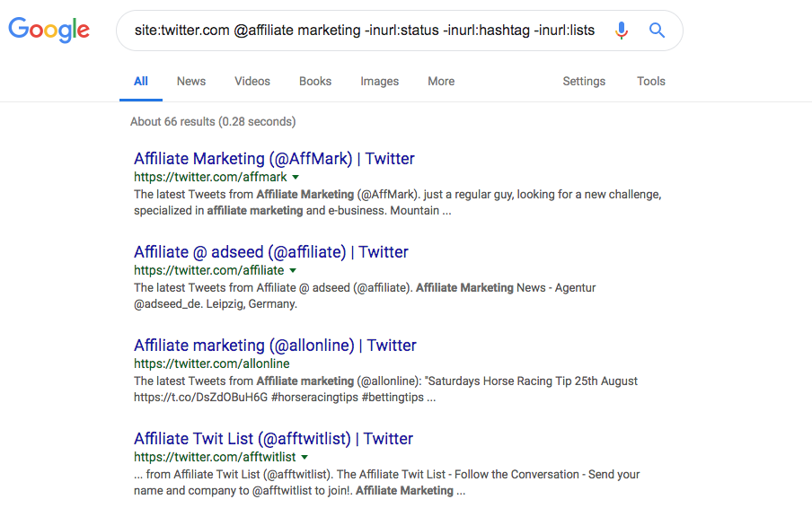Click the Google logo
Image resolution: width=812 pixels, height=517 pixels.
[x=49, y=30]
